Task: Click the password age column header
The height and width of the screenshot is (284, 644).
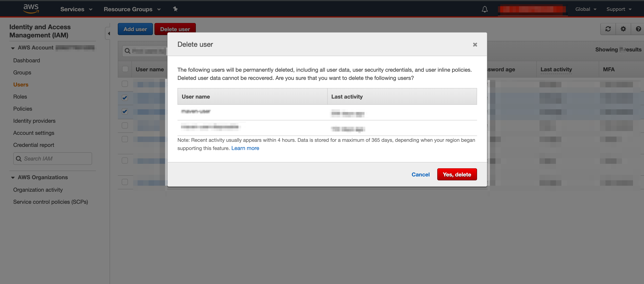Action: pyautogui.click(x=501, y=69)
